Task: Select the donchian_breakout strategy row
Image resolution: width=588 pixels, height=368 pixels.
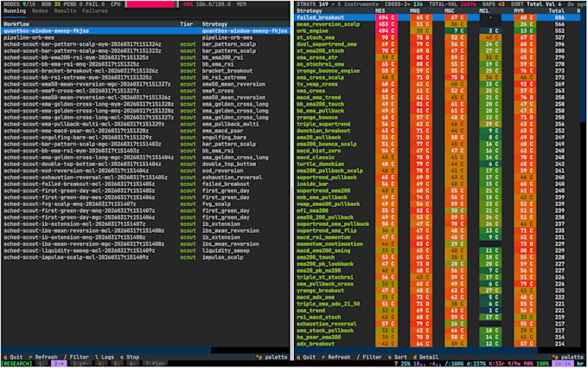Action: (438, 131)
